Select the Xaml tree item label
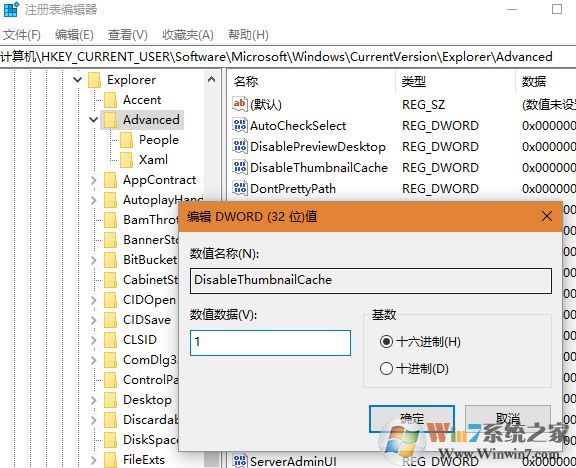576x468 pixels. point(153,159)
